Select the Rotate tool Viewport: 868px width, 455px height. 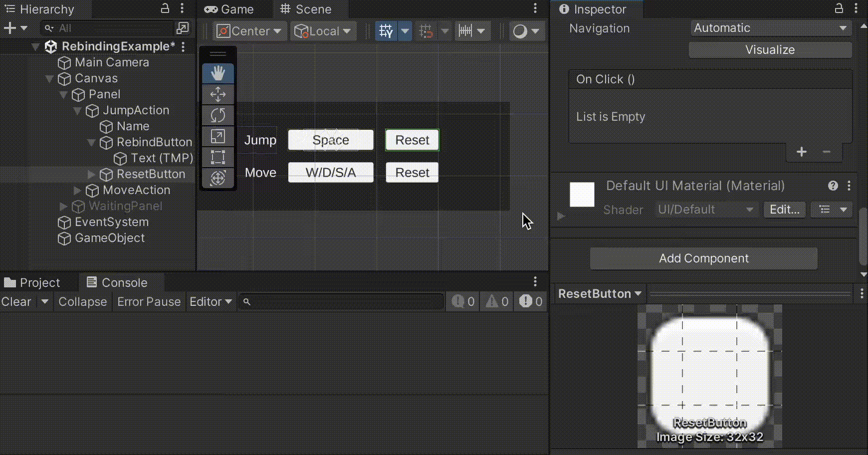tap(218, 115)
